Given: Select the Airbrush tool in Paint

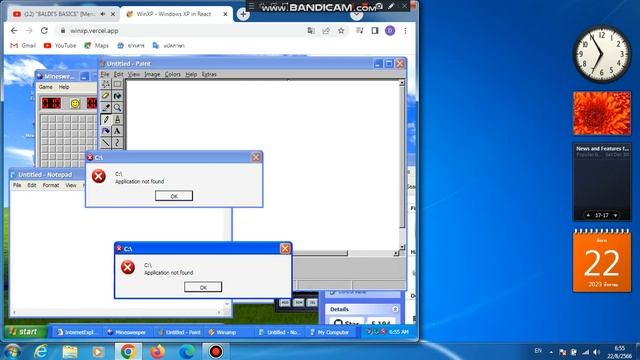Looking at the screenshot, I should point(106,131).
